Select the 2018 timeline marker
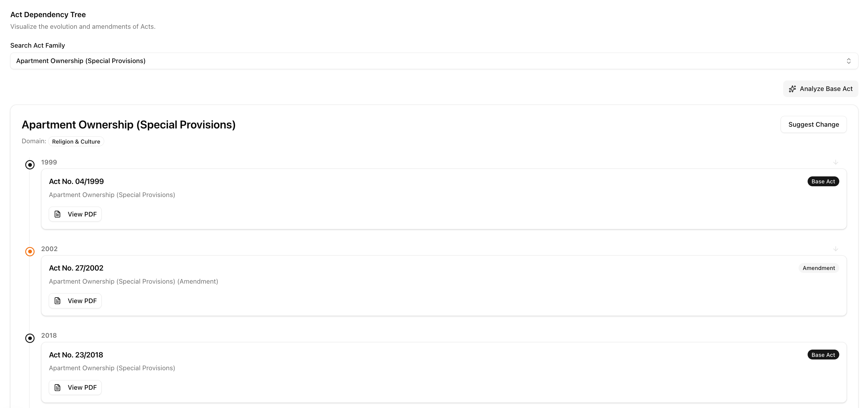This screenshot has height=408, width=868. tap(30, 338)
